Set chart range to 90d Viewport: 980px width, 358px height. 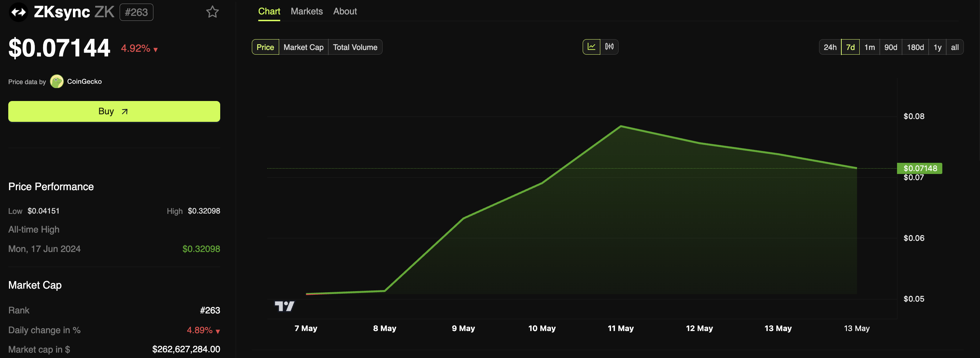point(891,47)
